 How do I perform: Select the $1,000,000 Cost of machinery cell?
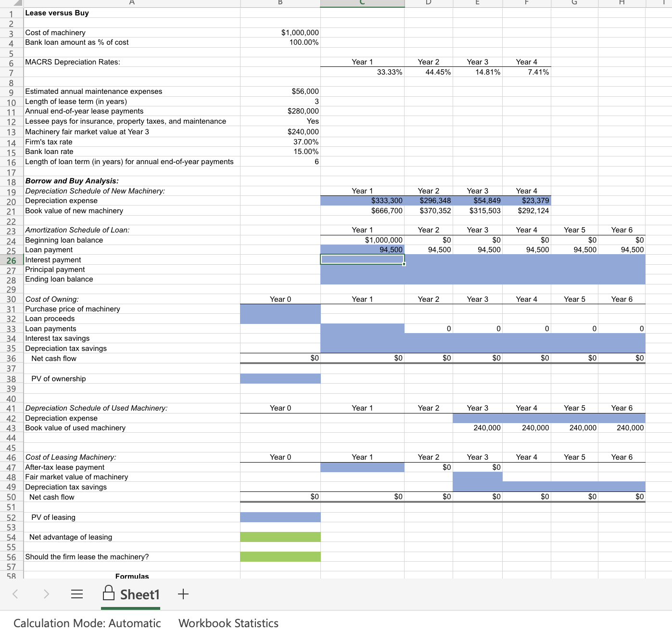click(x=280, y=32)
